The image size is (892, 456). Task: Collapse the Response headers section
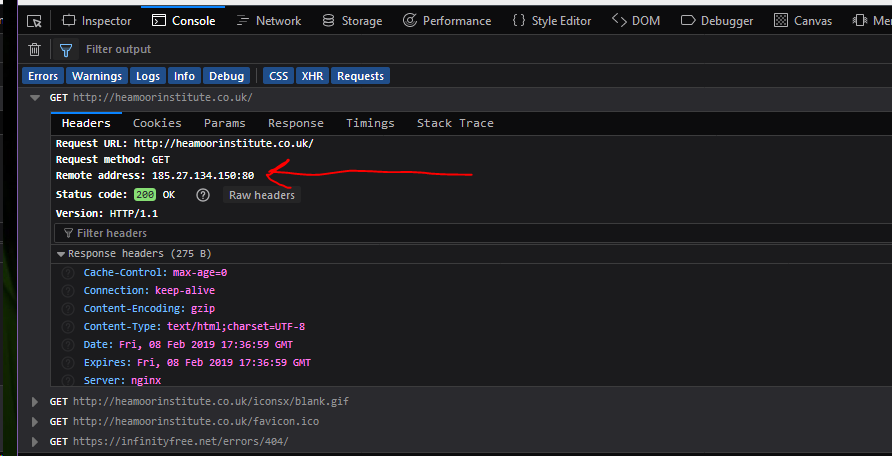[61, 254]
